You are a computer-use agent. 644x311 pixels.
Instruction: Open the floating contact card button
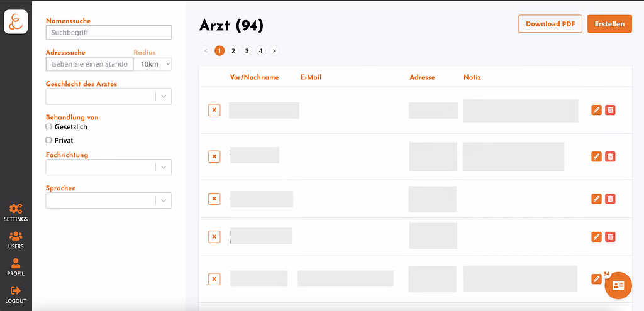point(618,286)
